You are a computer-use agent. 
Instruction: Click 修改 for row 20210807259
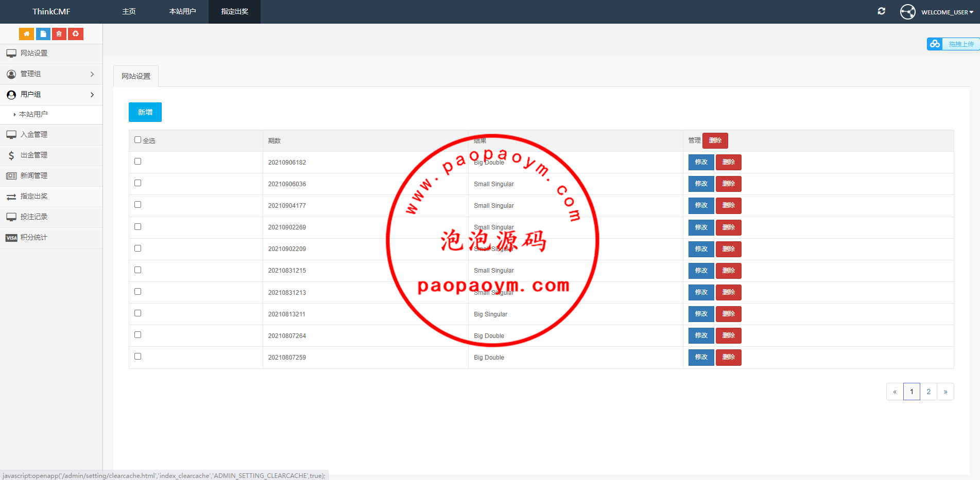click(701, 357)
